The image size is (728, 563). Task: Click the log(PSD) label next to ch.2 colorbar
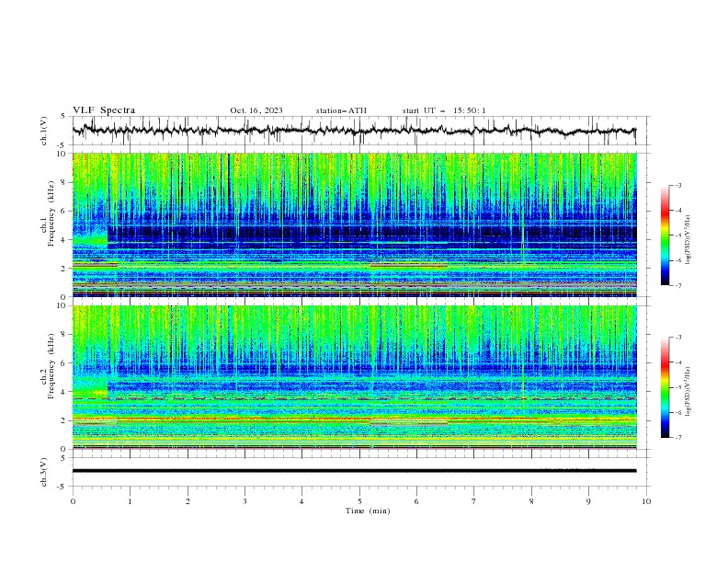(688, 391)
